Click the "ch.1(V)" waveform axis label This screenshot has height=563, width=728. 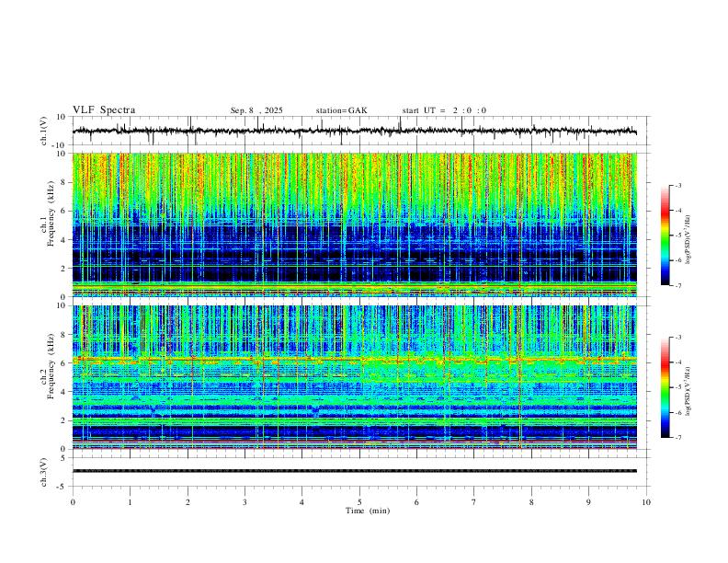[44, 131]
